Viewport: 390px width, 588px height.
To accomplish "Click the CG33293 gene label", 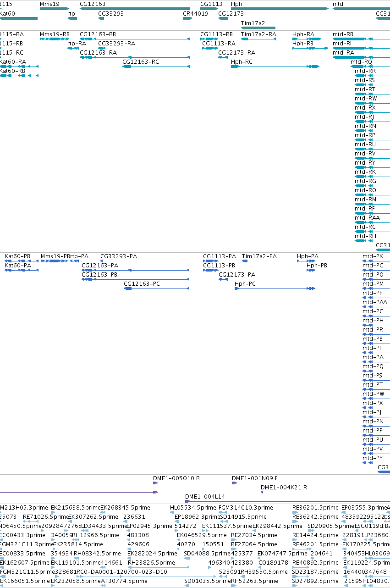I will coord(111,14).
